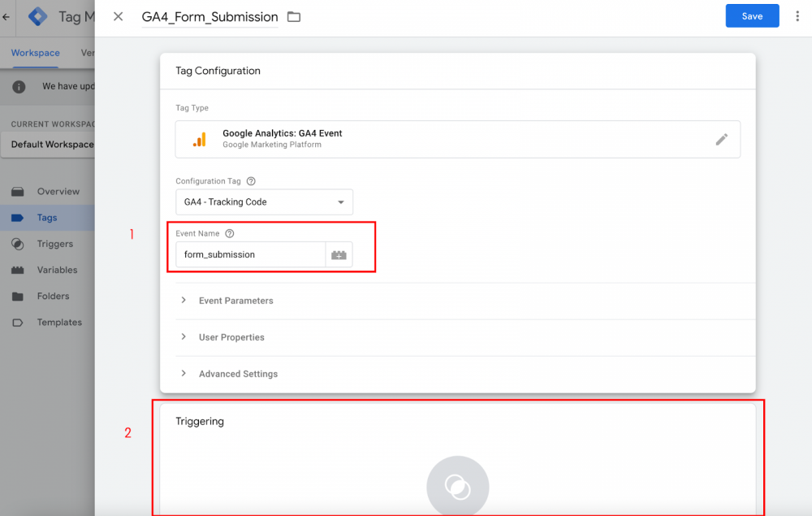Expand the User Properties section
This screenshot has width=812, height=516.
tap(231, 337)
